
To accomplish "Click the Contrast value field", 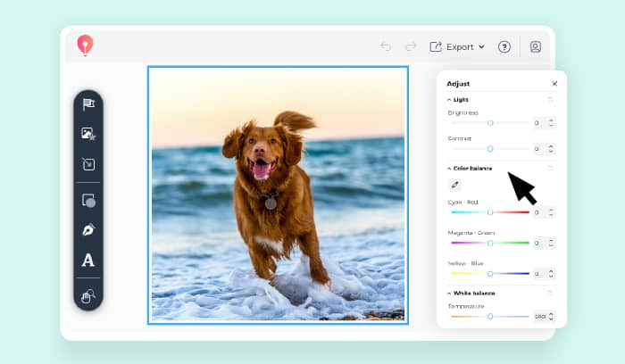I will coord(539,149).
